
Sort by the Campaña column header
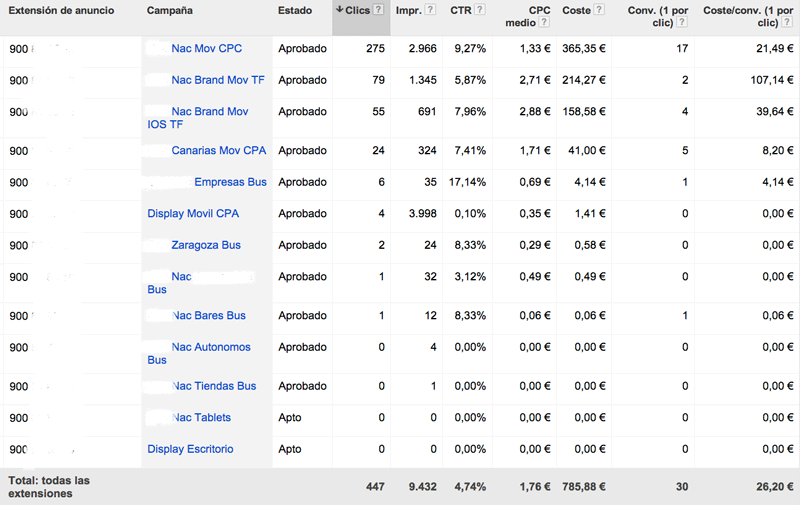pyautogui.click(x=170, y=10)
